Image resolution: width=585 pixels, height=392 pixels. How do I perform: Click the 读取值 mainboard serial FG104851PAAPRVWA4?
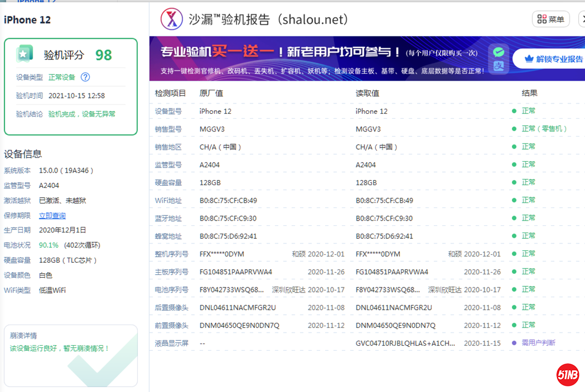coord(392,272)
